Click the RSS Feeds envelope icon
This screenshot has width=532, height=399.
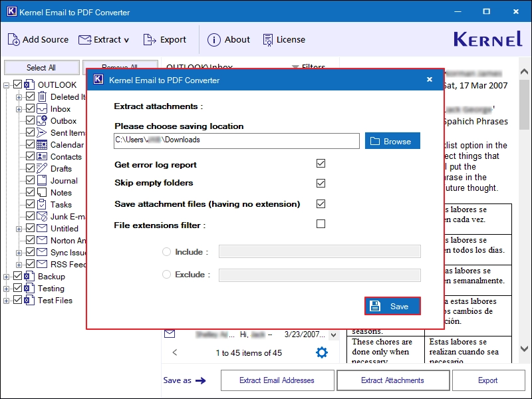[x=42, y=264]
